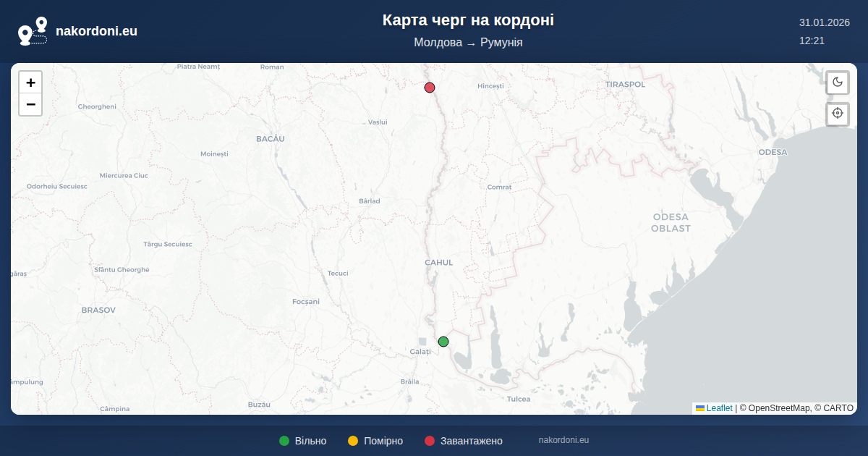Zoom in on the map with plus button
Image resolution: width=868 pixels, height=456 pixels.
point(30,83)
